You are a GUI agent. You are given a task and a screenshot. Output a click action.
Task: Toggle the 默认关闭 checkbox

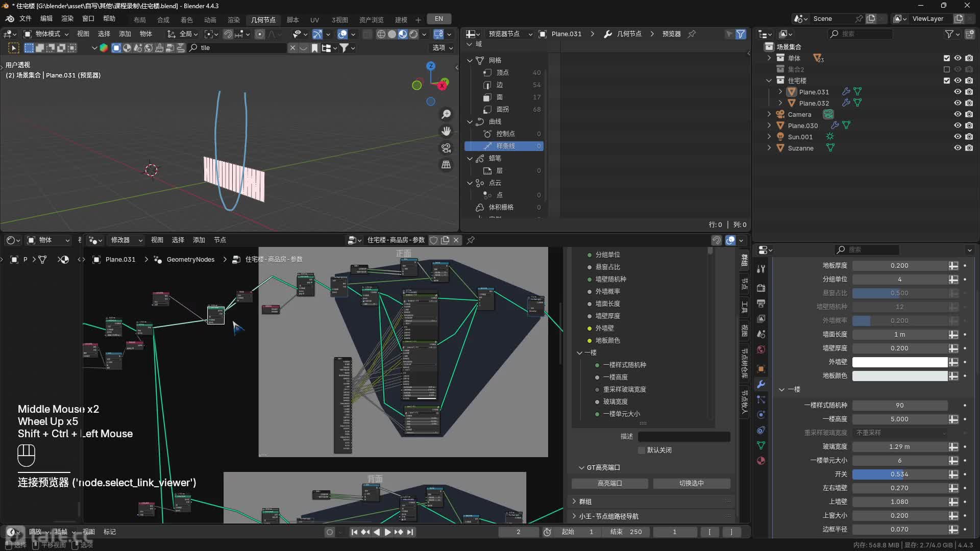click(x=642, y=450)
